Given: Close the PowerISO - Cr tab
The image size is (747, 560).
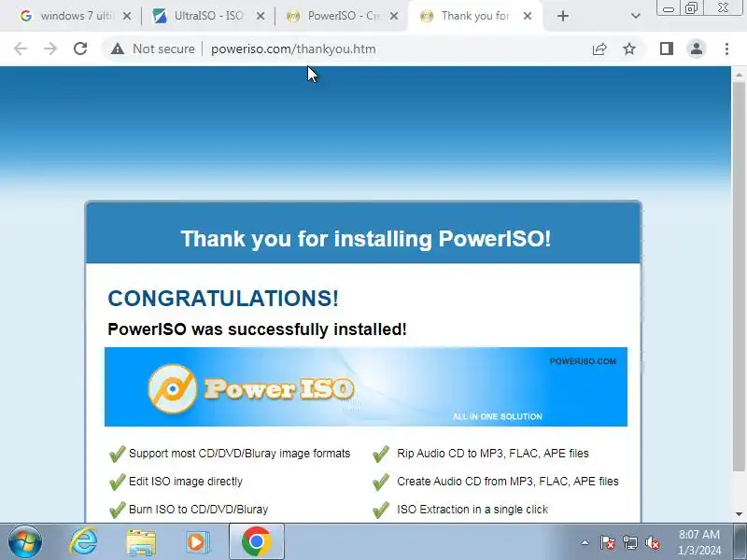Looking at the screenshot, I should click(393, 16).
